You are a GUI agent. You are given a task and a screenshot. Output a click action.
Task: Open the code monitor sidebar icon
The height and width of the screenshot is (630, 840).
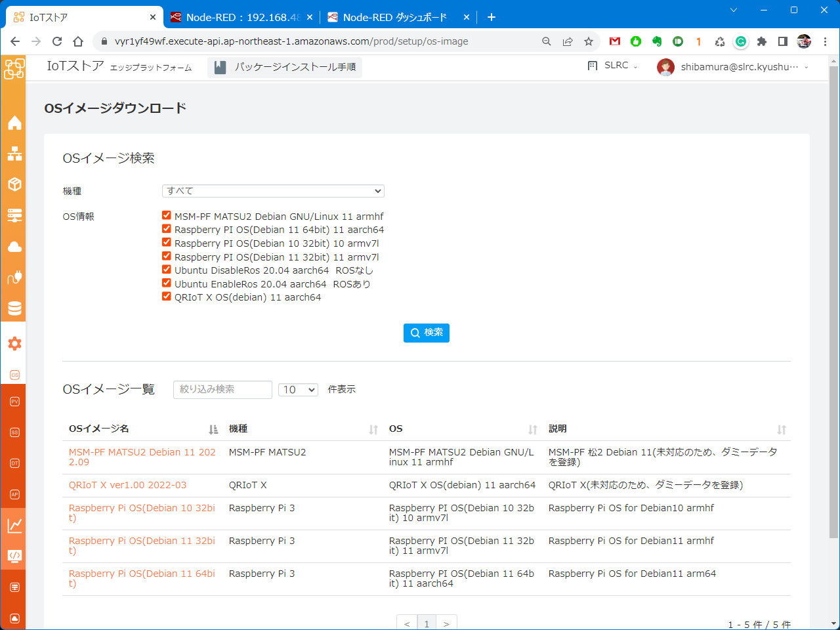14,556
